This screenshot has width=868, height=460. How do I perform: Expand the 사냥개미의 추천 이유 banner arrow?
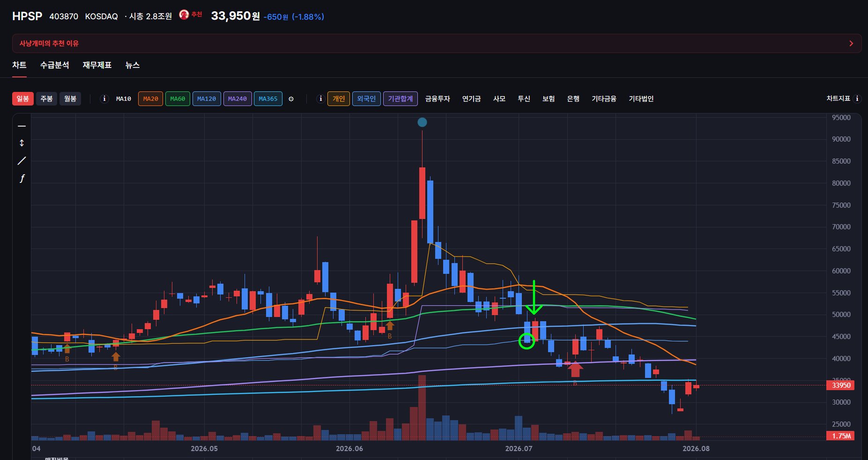click(851, 44)
